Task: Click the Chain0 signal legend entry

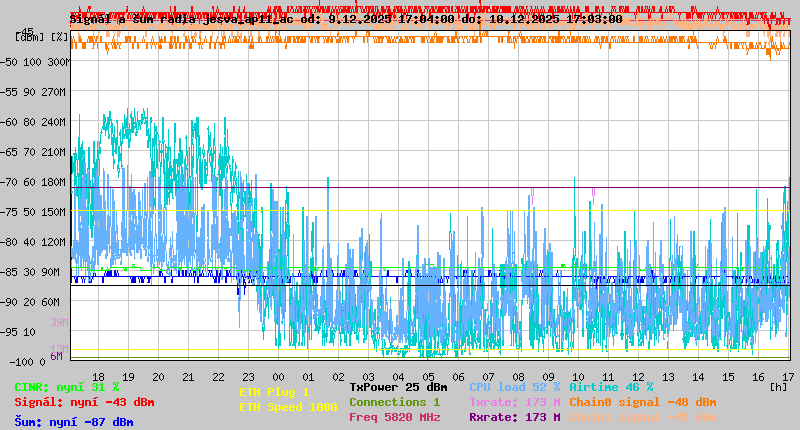Action: (642, 402)
